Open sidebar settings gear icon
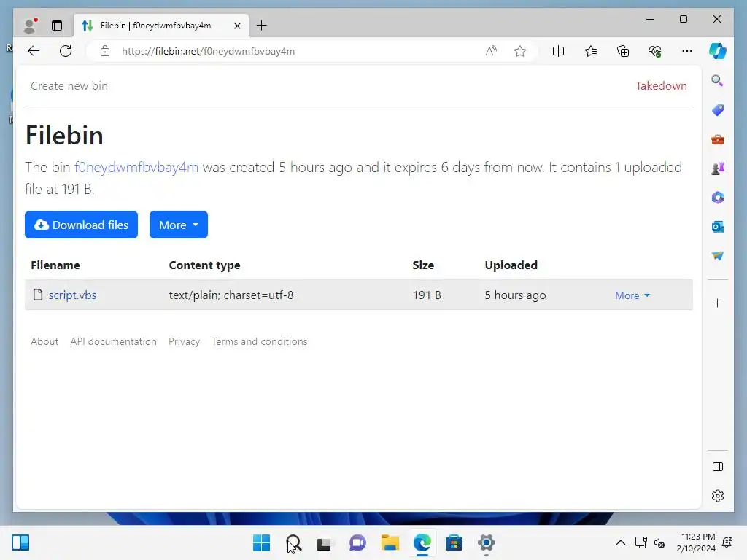The width and height of the screenshot is (747, 560). pos(718,496)
